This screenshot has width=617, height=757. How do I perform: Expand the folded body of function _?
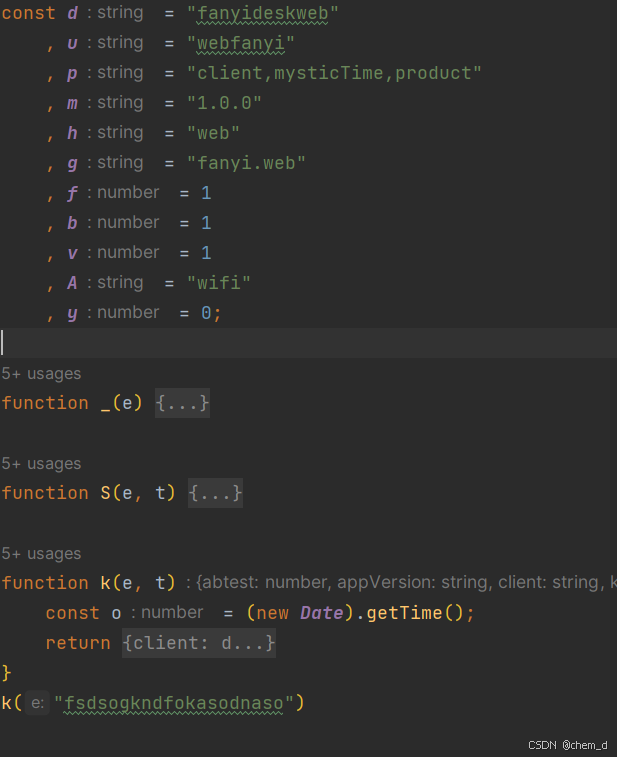click(182, 403)
